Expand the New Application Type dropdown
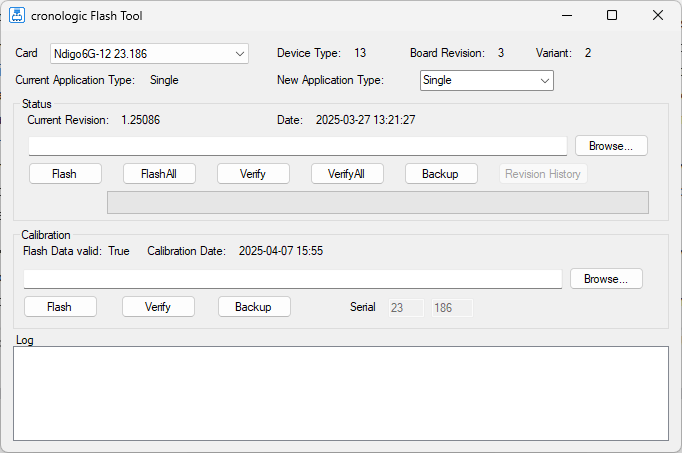The width and height of the screenshot is (682, 453). pyautogui.click(x=486, y=80)
